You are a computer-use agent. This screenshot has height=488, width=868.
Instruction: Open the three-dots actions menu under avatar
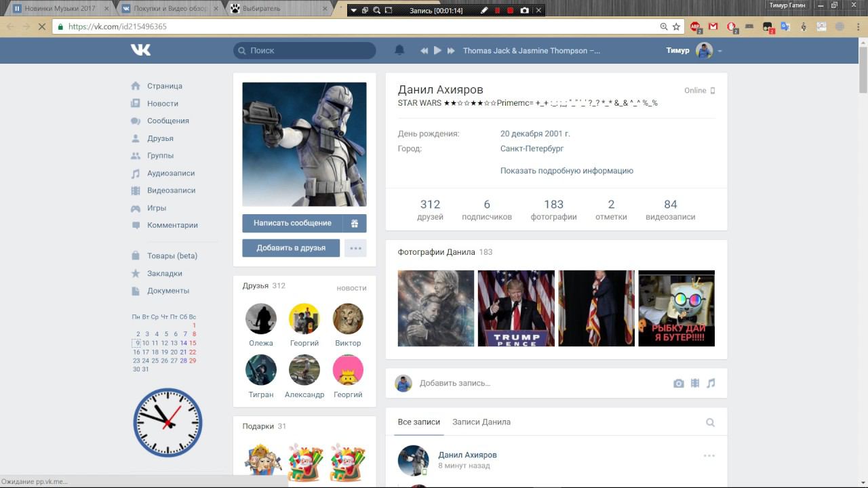[355, 248]
